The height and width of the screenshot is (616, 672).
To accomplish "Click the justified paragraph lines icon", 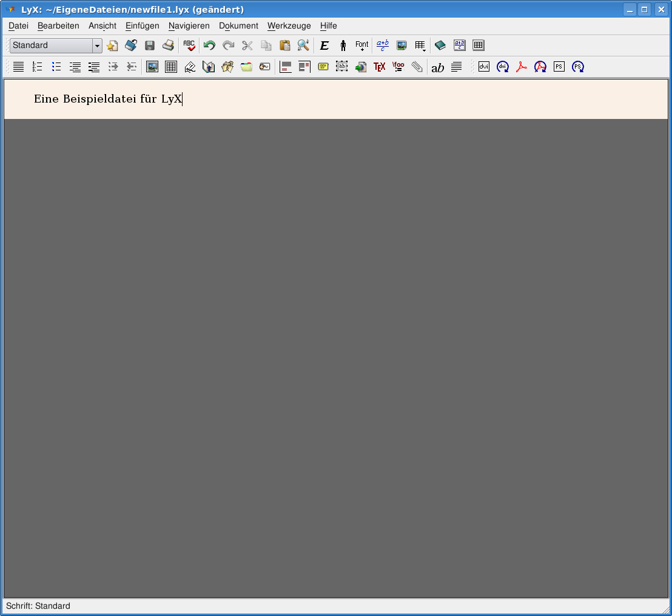I will click(x=18, y=67).
